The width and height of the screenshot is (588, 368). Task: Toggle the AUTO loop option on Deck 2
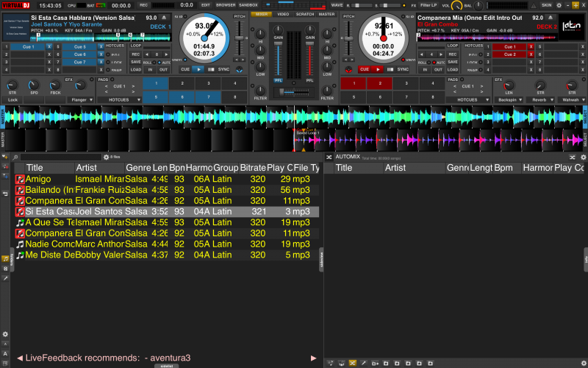(x=434, y=63)
